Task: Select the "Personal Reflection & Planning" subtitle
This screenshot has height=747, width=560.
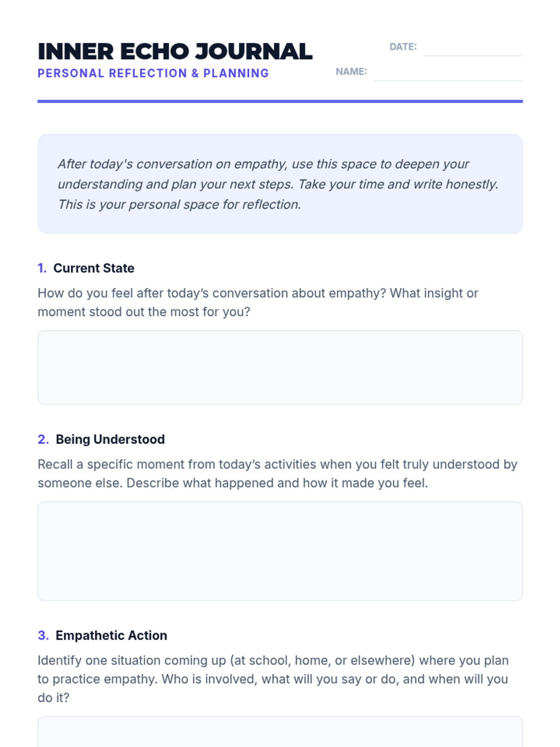Action: coord(153,73)
